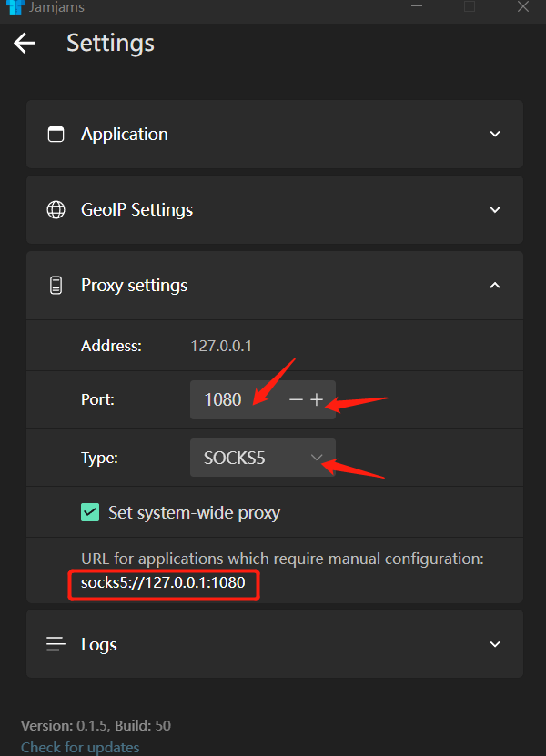
Task: Click the socks5://127.0.0.1:1080 URL text
Action: 164,582
